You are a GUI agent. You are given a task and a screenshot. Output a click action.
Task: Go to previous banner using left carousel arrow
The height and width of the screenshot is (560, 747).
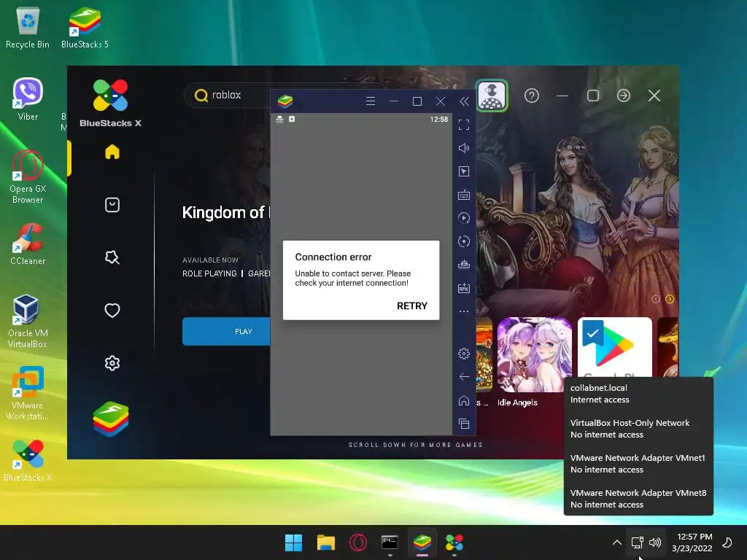(x=656, y=299)
